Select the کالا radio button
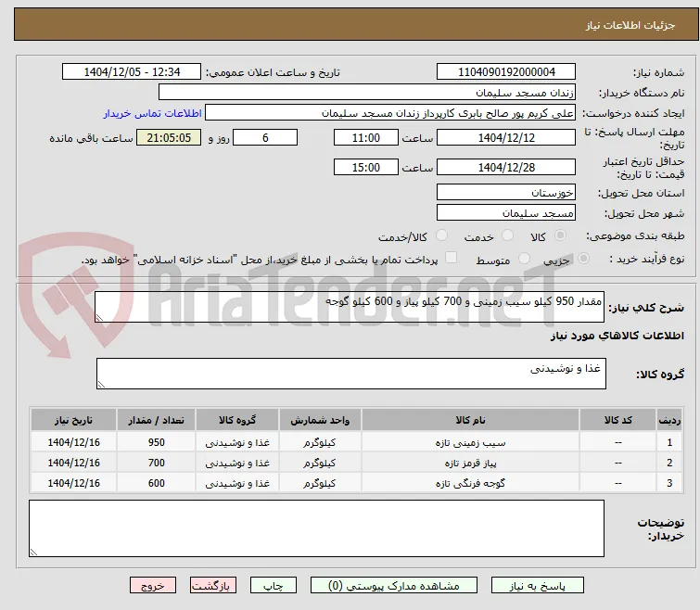 click(560, 235)
